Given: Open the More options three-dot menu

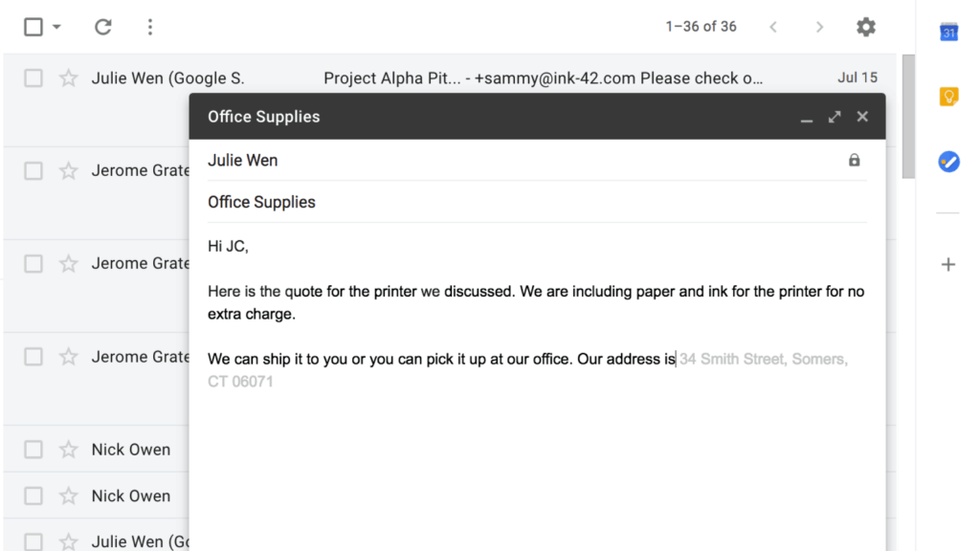Looking at the screenshot, I should [149, 27].
